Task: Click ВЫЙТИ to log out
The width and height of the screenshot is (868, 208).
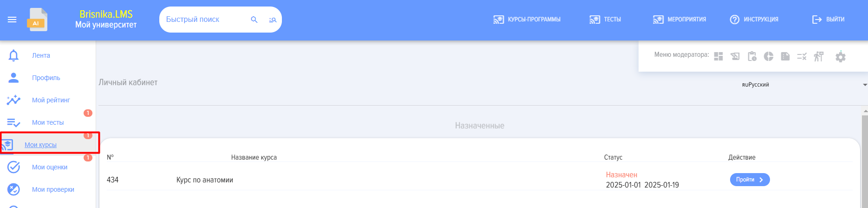Action: (x=828, y=20)
